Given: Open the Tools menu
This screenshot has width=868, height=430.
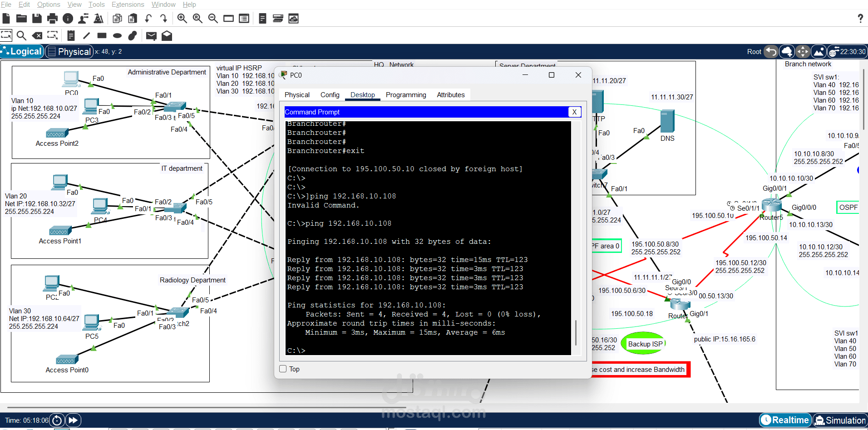Looking at the screenshot, I should pos(96,5).
